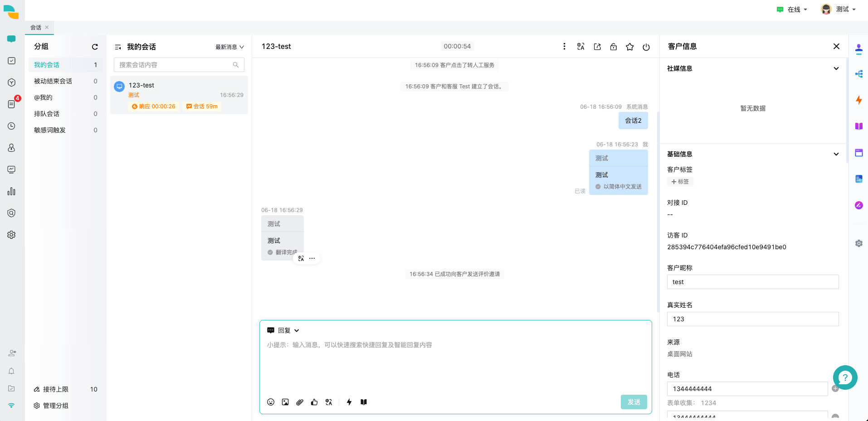
Task: Open the tasks checkbox icon in left sidebar
Action: [x=11, y=61]
